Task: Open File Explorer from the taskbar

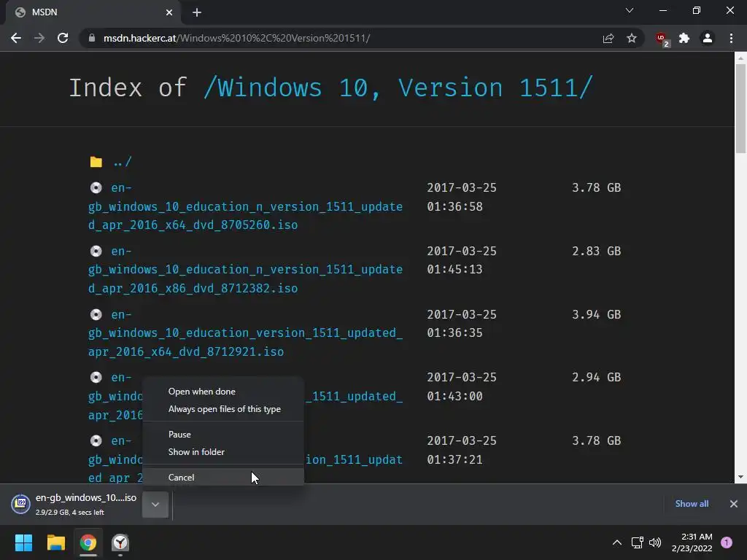Action: point(55,542)
